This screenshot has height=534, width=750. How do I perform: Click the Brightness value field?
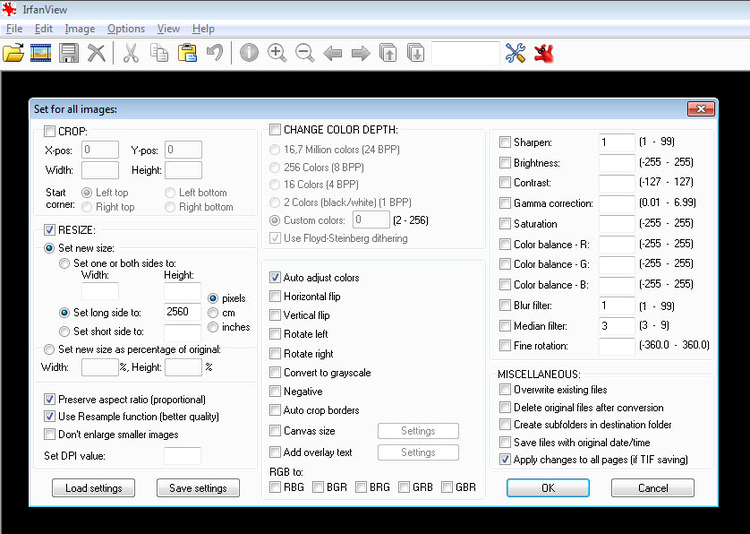point(617,163)
